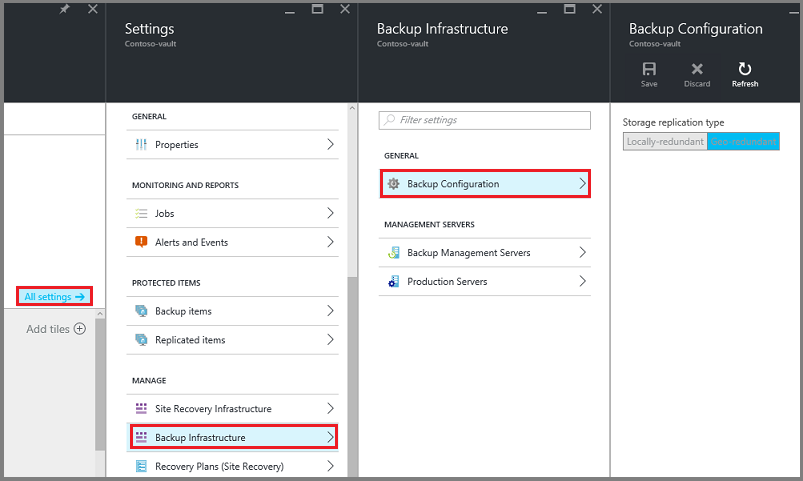The height and width of the screenshot is (481, 803).
Task: Pin the blade with the pin icon
Action: tap(65, 9)
